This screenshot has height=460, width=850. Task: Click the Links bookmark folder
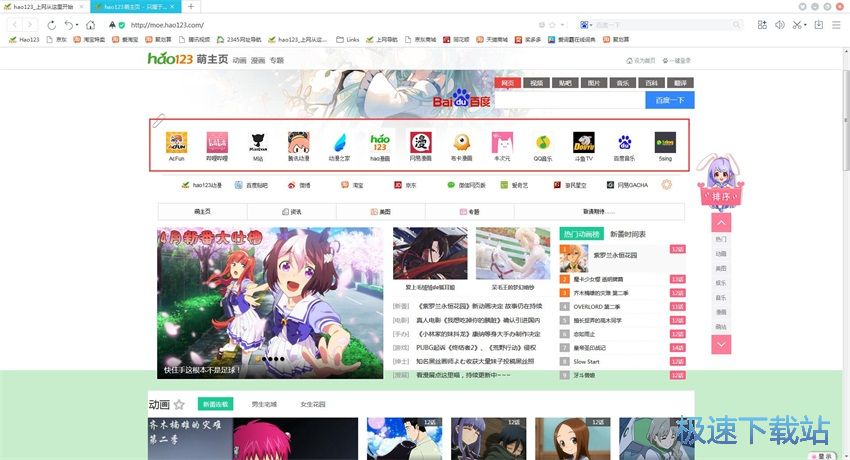[x=348, y=40]
